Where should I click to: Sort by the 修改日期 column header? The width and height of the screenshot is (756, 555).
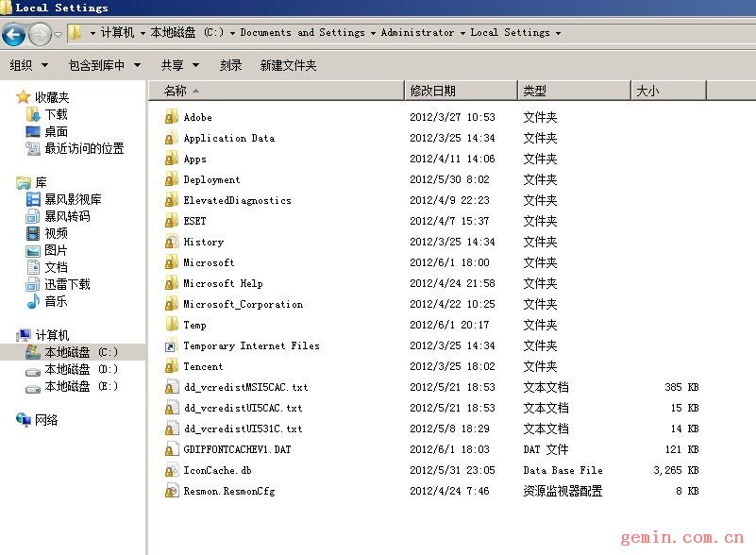(461, 91)
